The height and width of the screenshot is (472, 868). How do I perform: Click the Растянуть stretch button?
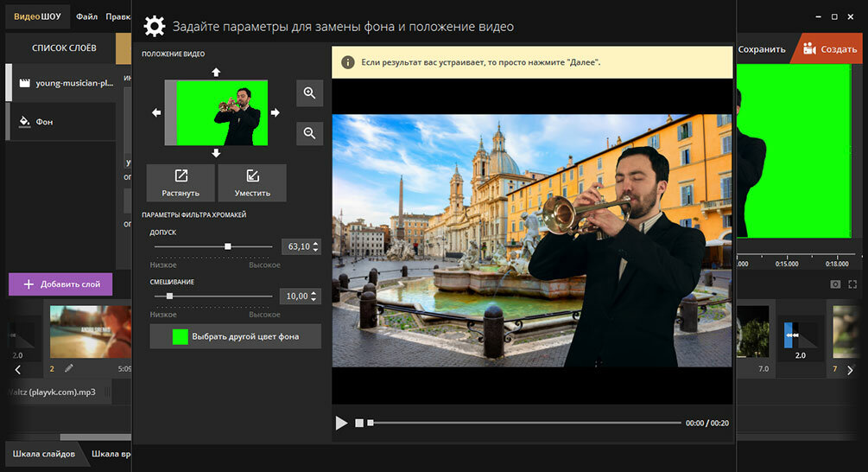pos(181,182)
